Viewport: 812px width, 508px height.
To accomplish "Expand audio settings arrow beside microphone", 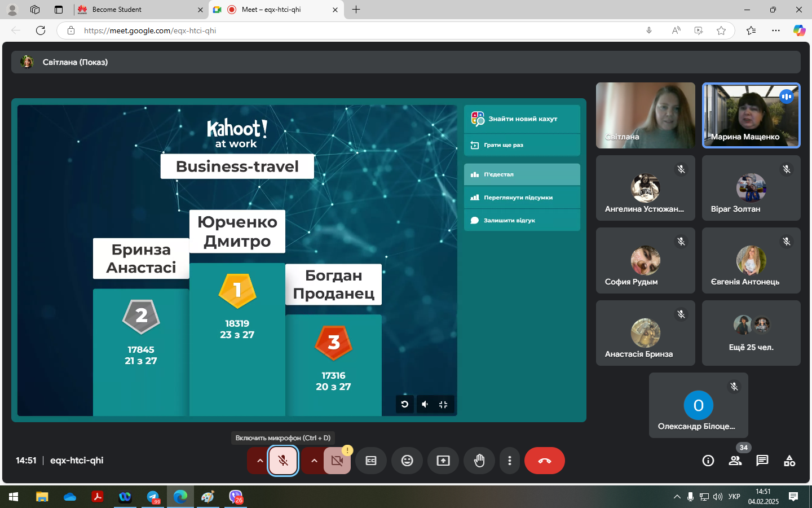I will point(259,461).
